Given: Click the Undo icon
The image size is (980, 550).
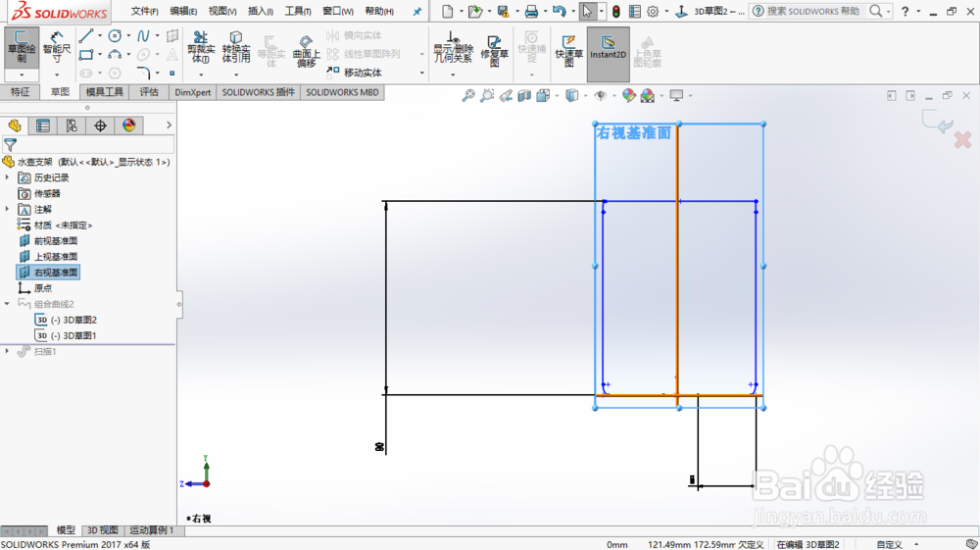Looking at the screenshot, I should click(x=560, y=11).
